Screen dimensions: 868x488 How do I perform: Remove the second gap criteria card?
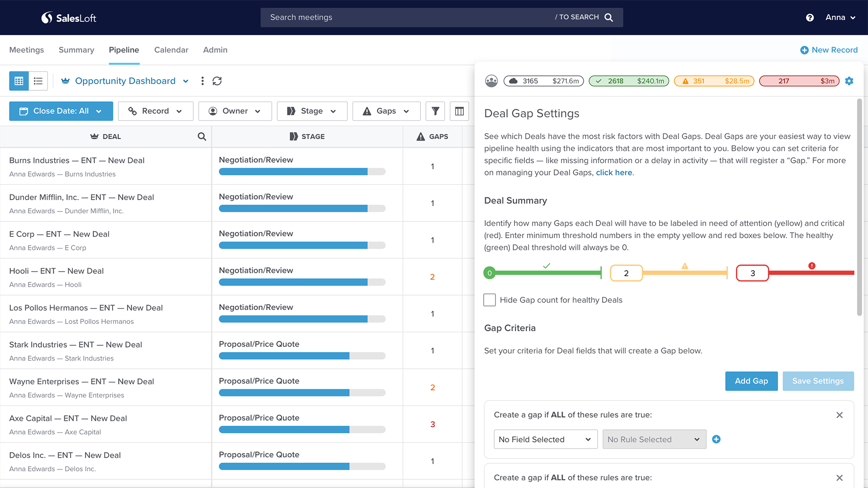click(x=840, y=478)
